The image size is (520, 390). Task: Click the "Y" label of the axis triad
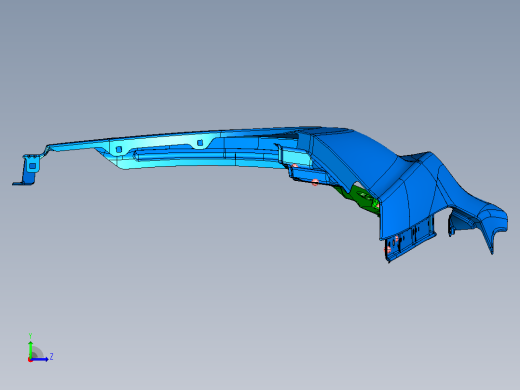click(30, 336)
